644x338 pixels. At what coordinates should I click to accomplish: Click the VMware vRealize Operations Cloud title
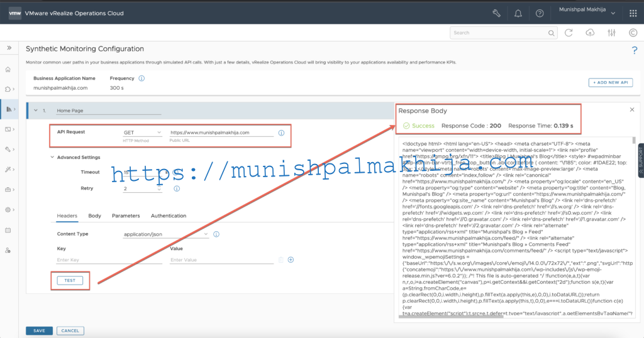[74, 13]
